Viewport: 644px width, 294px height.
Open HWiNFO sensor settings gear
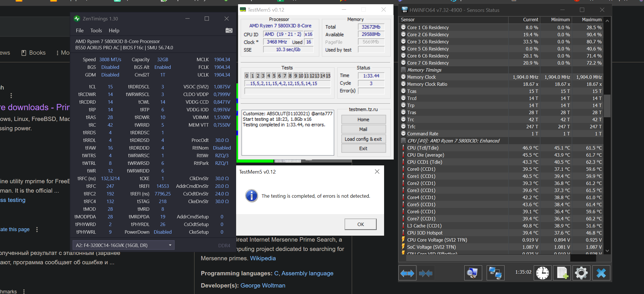[x=581, y=273]
